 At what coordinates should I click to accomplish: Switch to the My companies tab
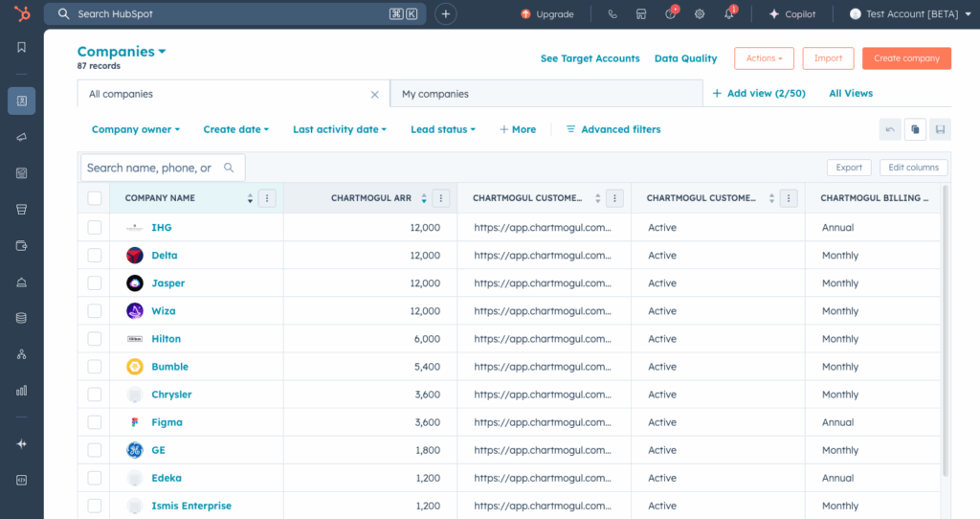(546, 94)
